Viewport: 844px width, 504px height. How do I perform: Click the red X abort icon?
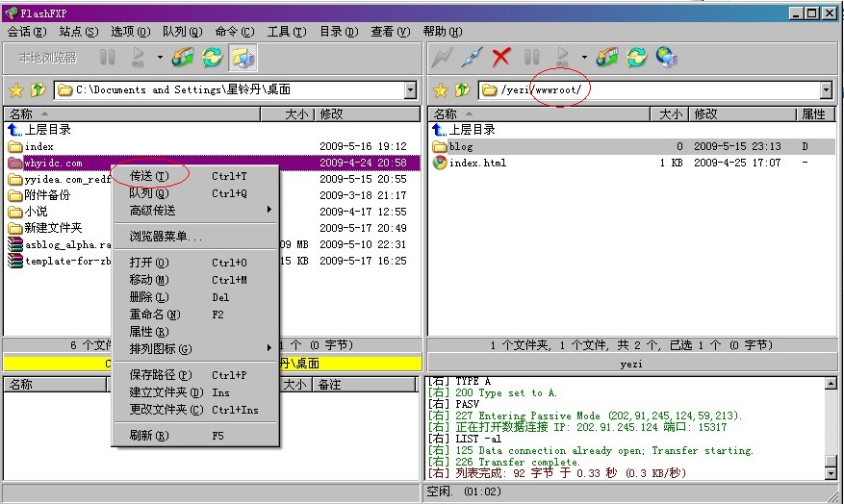[501, 57]
